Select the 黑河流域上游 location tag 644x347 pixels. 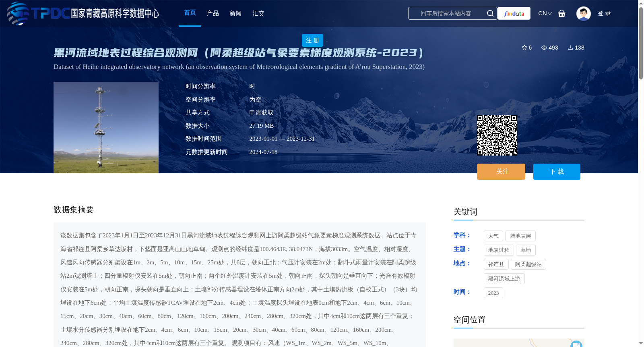point(504,279)
